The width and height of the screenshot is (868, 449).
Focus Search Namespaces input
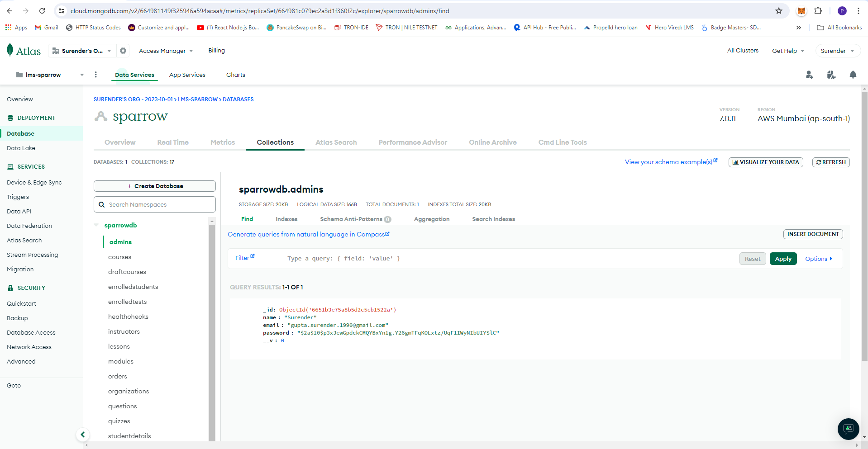click(x=155, y=204)
